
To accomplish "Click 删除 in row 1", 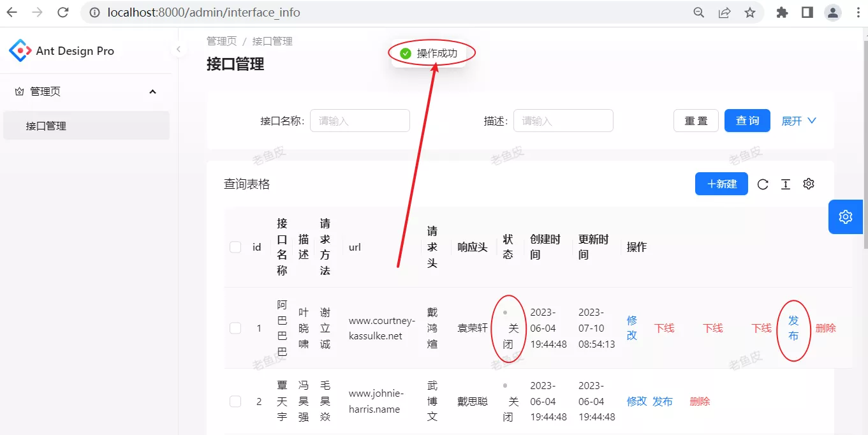I will point(825,328).
